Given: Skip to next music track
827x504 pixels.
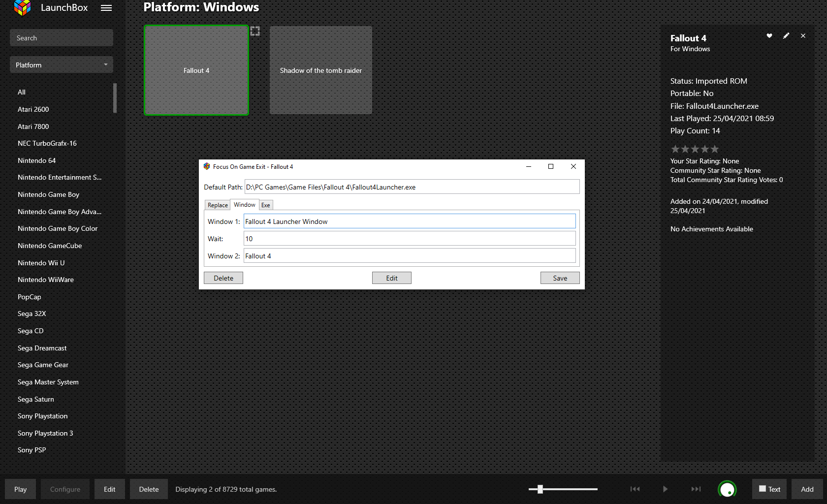Looking at the screenshot, I should (696, 489).
